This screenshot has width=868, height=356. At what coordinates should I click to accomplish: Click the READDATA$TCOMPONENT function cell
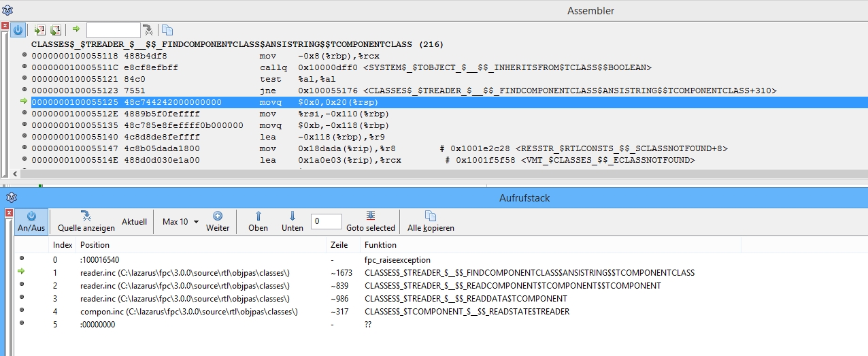[x=466, y=298]
